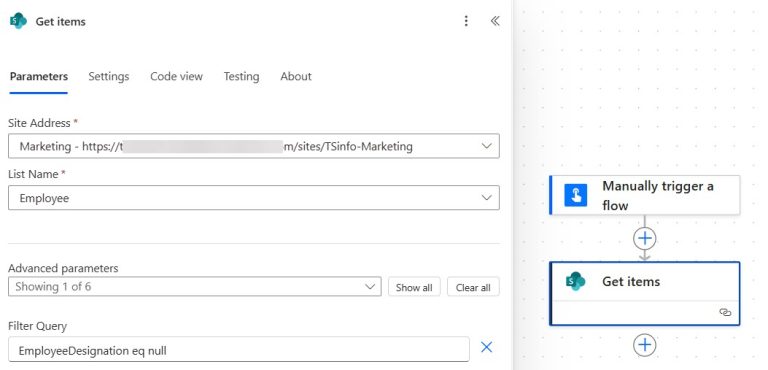The height and width of the screenshot is (370, 768).
Task: Switch to the Testing tab
Action: point(241,76)
